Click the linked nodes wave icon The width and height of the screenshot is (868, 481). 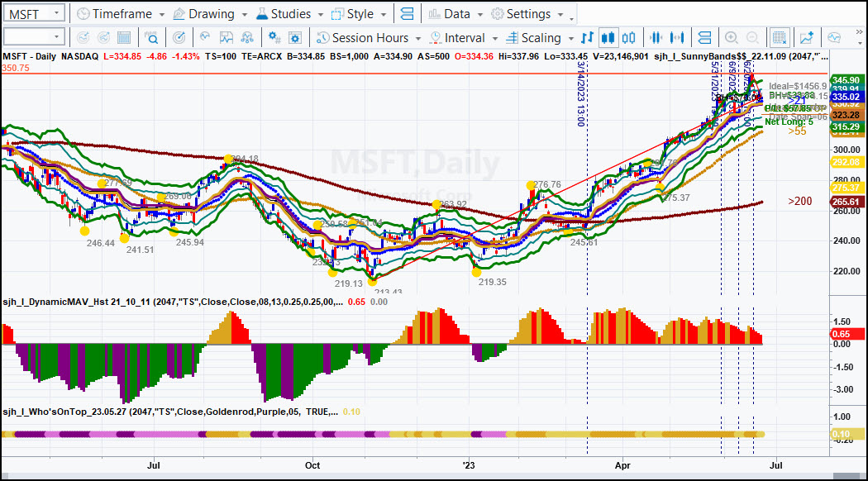coord(247,38)
